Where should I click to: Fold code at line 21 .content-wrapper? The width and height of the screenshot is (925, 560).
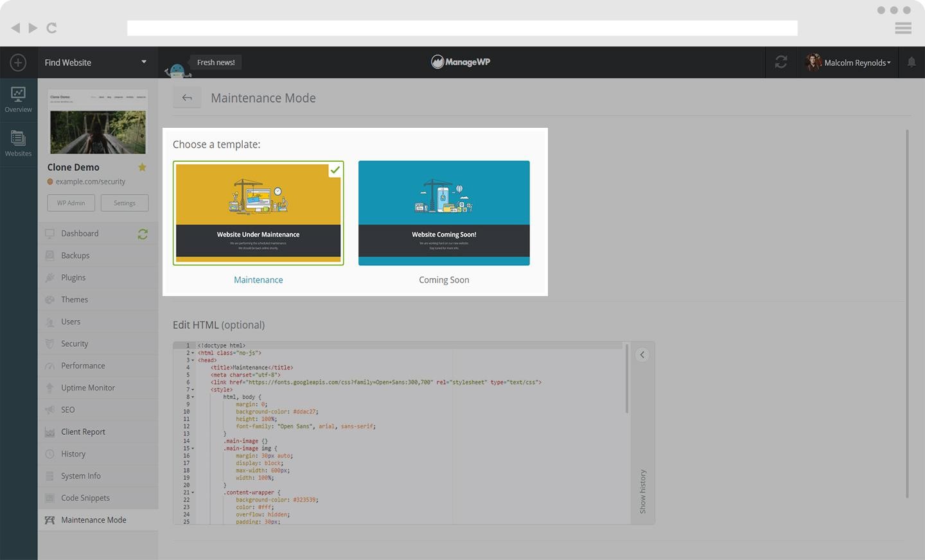click(193, 493)
